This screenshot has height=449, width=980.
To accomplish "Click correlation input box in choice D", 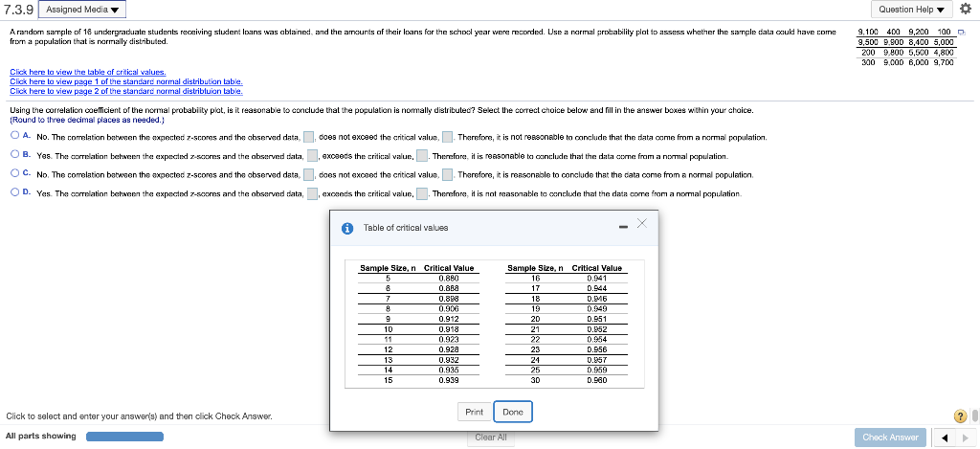I will click(313, 193).
